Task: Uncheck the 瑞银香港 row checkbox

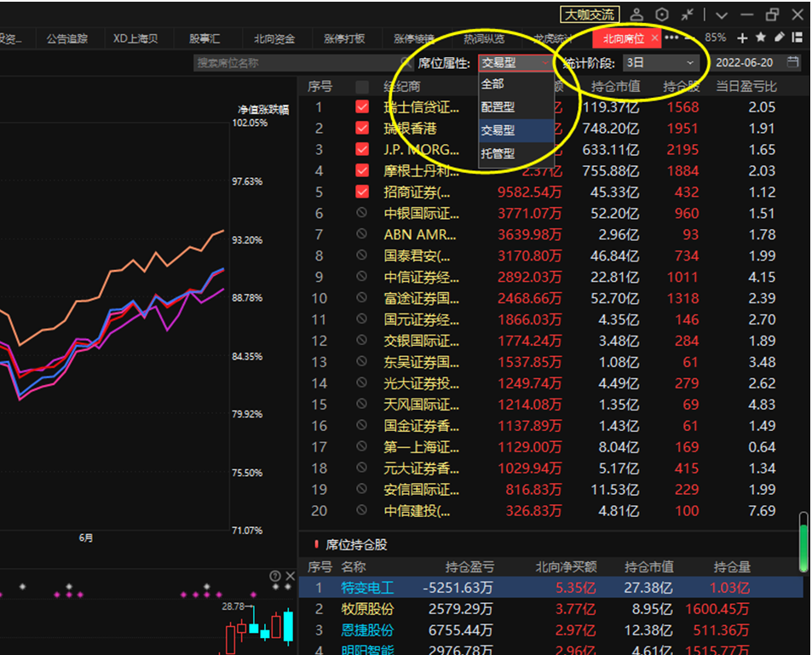Action: pos(362,129)
